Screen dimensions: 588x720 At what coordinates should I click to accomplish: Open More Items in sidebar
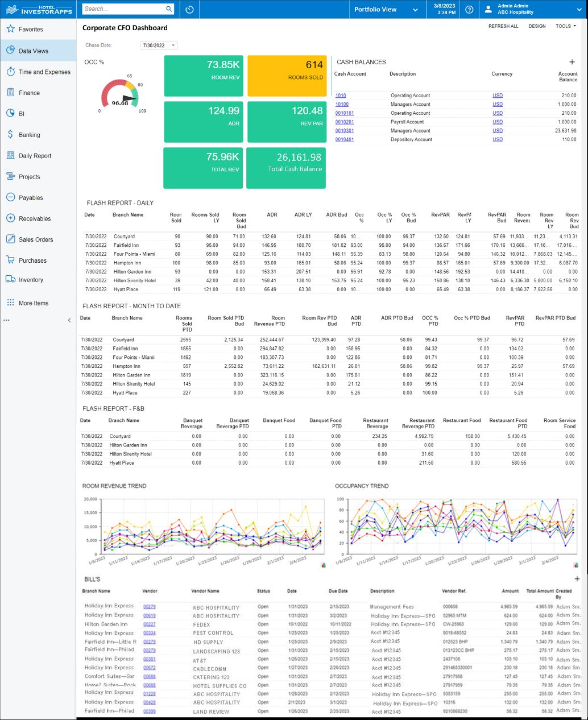[x=34, y=303]
